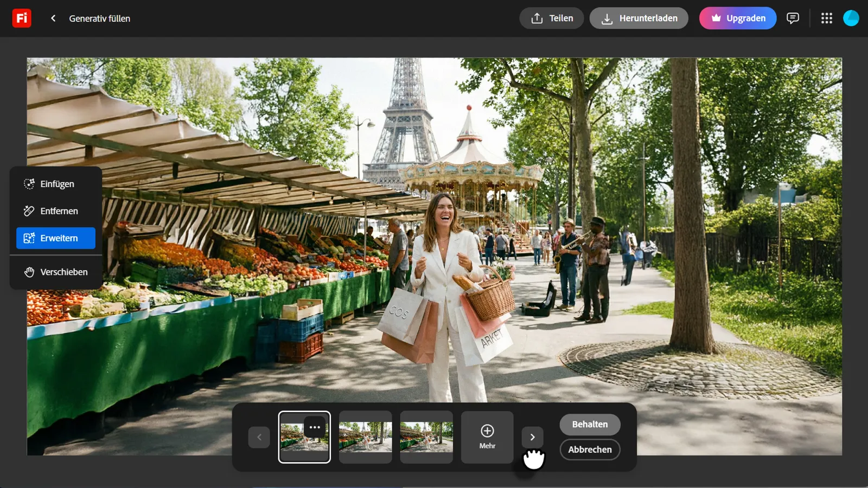868x488 pixels.
Task: Go back using the arrow beside Generativ füllen
Action: tap(53, 18)
